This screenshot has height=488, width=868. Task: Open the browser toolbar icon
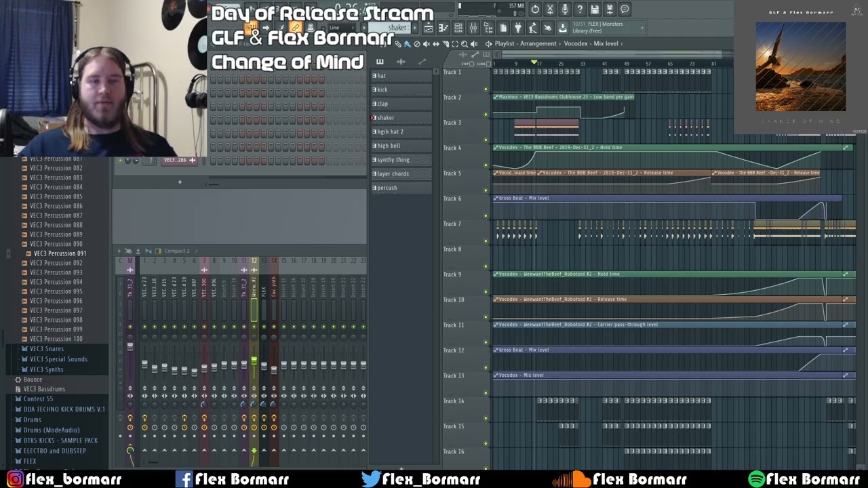488,28
